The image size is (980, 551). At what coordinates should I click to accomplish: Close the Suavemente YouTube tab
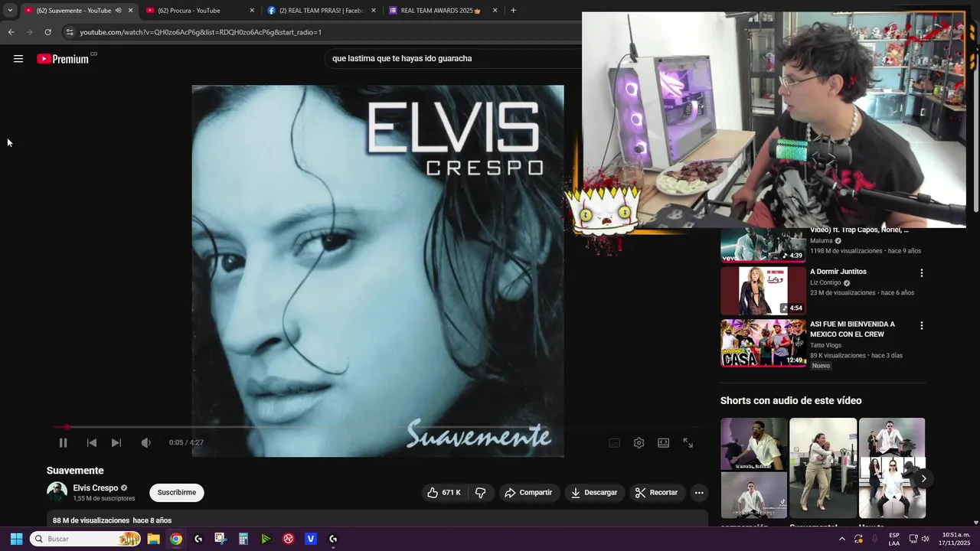(131, 11)
